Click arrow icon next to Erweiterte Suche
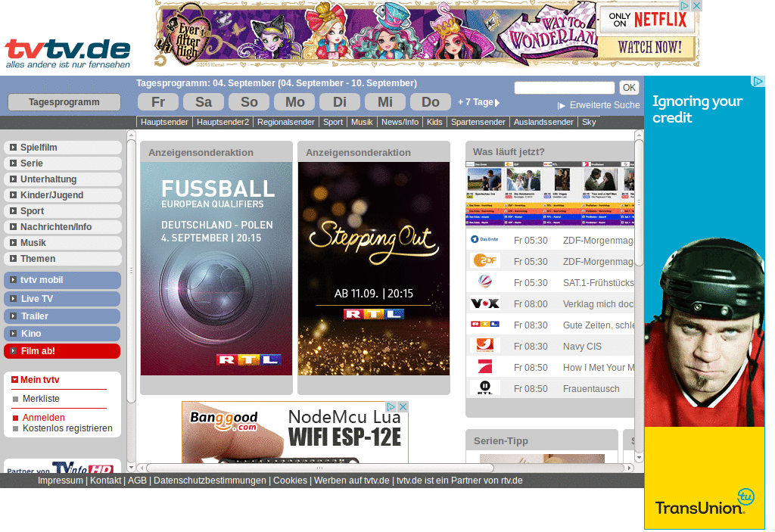 coord(561,106)
